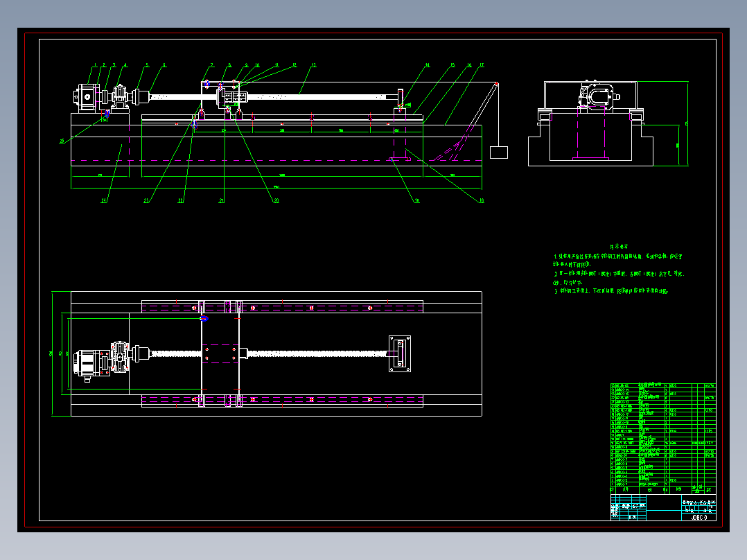747x560 pixels.
Task: Click callout number 23 below the bed
Action: pyautogui.click(x=146, y=201)
